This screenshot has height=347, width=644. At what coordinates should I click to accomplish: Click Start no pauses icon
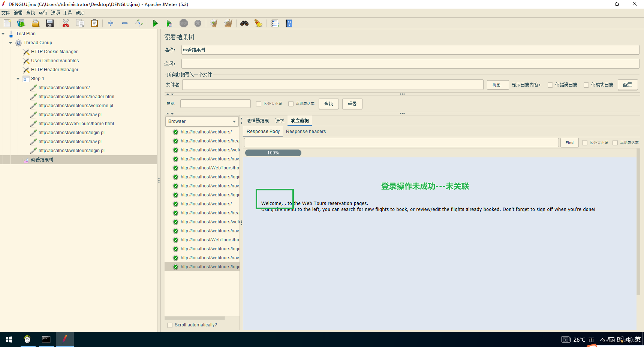tap(169, 23)
